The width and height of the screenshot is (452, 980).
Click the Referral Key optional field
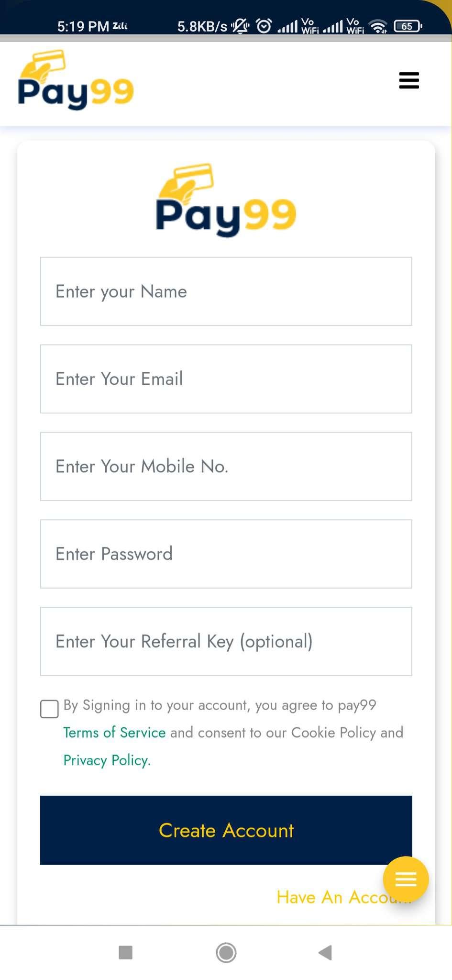pyautogui.click(x=226, y=642)
